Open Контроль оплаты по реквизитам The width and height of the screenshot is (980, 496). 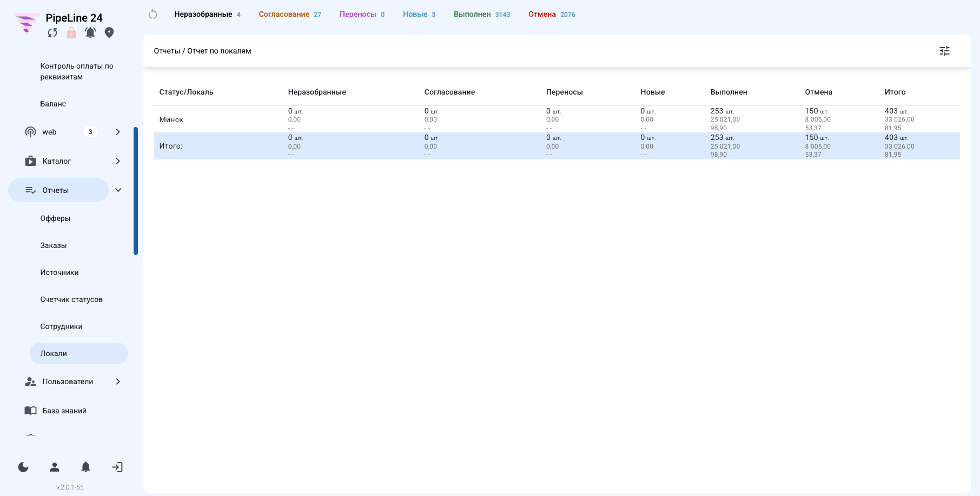[x=77, y=71]
